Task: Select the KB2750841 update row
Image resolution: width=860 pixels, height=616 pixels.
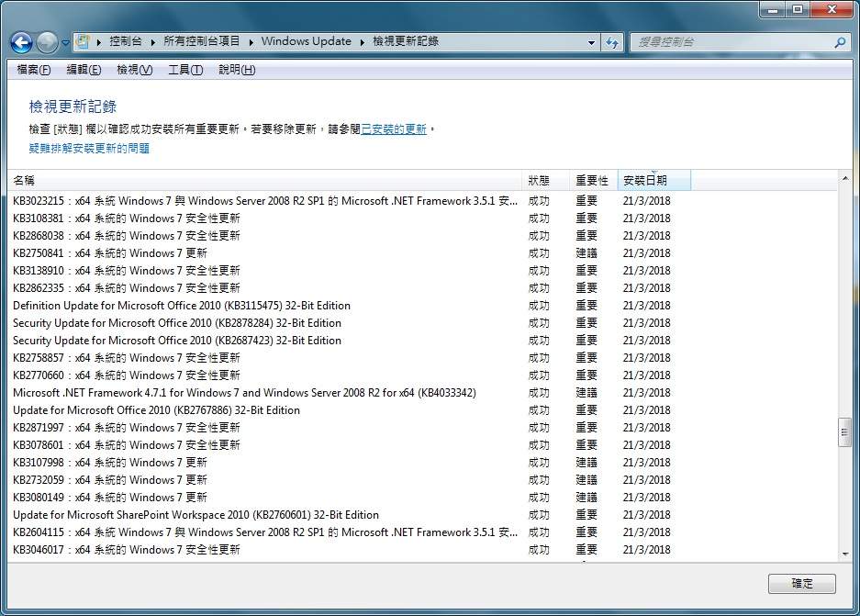Action: click(x=422, y=253)
